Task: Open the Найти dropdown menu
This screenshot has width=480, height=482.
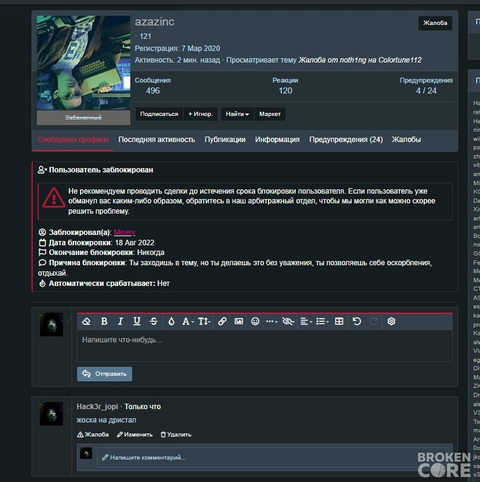Action: (237, 114)
